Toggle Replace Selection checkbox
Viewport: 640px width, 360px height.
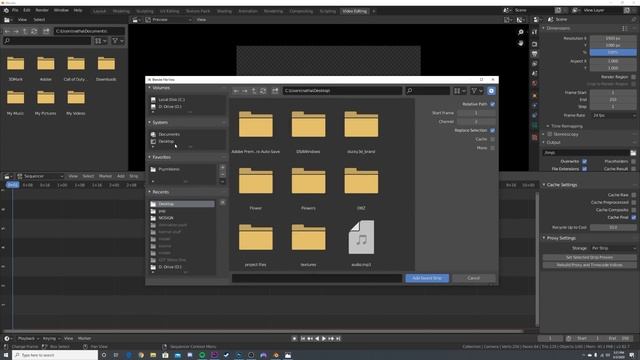(492, 130)
